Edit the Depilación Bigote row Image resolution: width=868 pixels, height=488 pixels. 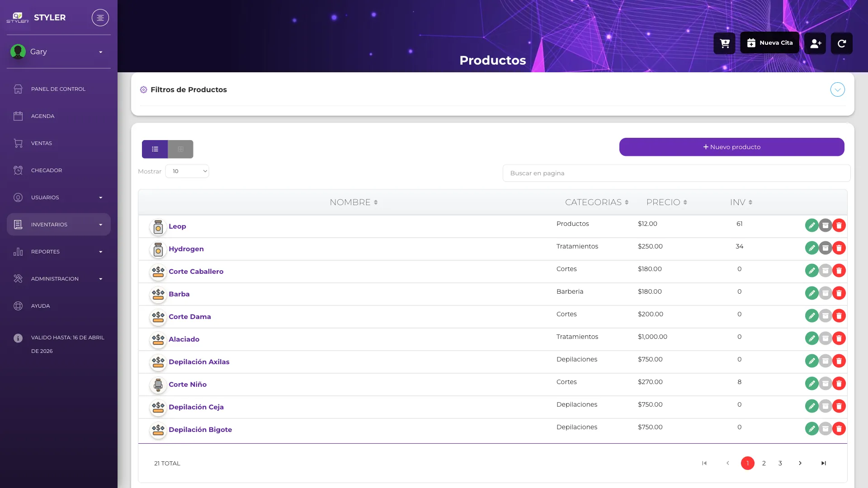pos(811,428)
